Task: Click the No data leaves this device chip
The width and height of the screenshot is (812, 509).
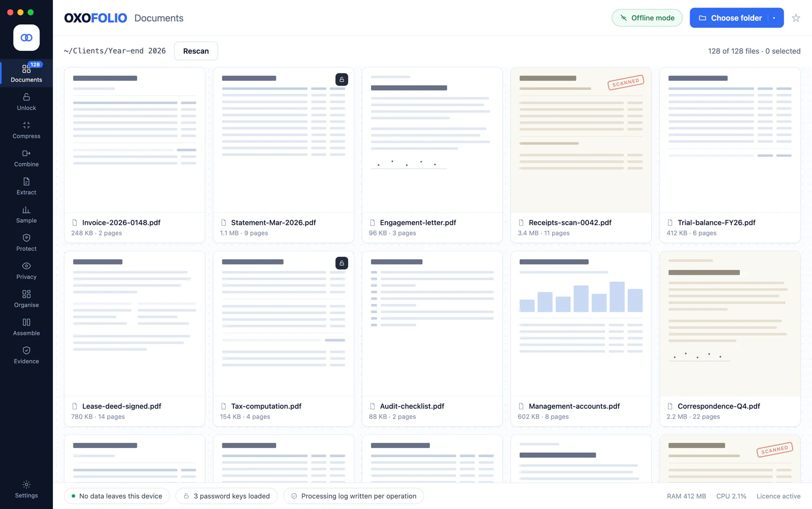Action: click(117, 496)
